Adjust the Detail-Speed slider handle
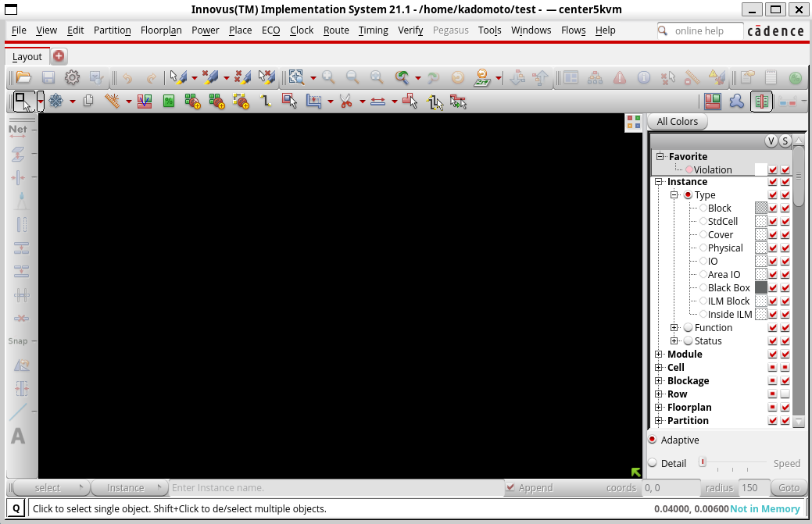This screenshot has width=812, height=524. [703, 462]
